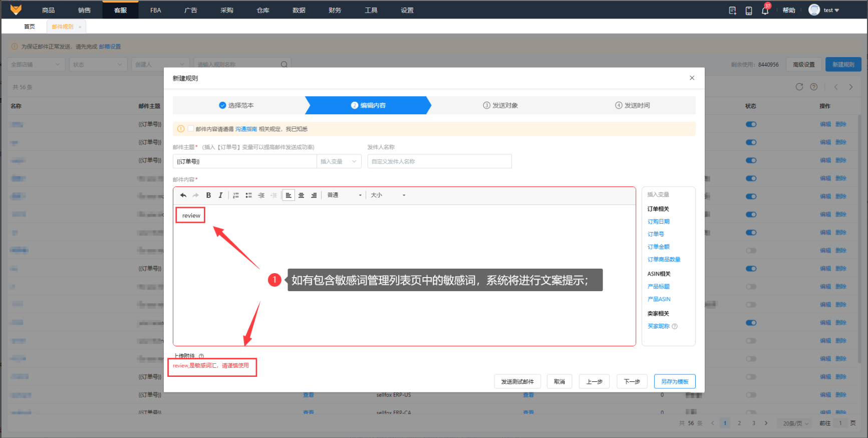868x438 pixels.
Task: Click the fox logo in the top bar
Action: [x=16, y=10]
